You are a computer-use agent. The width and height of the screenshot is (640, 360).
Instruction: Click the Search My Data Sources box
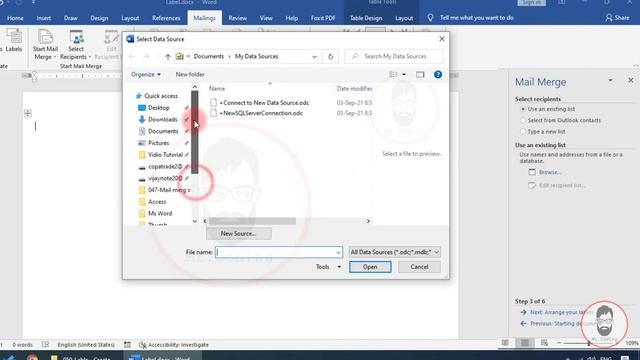(x=394, y=57)
